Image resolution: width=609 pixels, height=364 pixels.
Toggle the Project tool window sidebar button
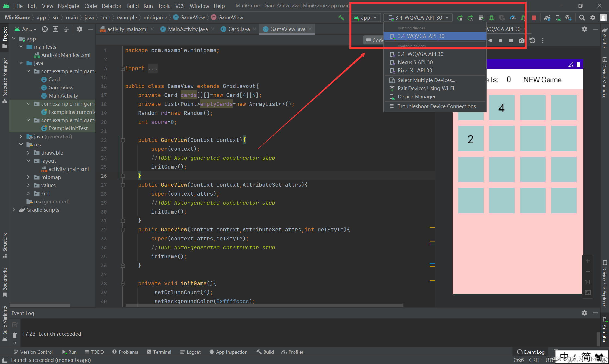[5, 37]
